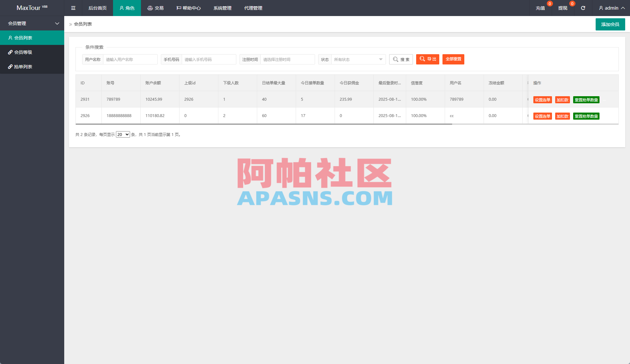Image resolution: width=630 pixels, height=364 pixels.
Task: Click the hamburger menu icon in the top bar
Action: [73, 8]
